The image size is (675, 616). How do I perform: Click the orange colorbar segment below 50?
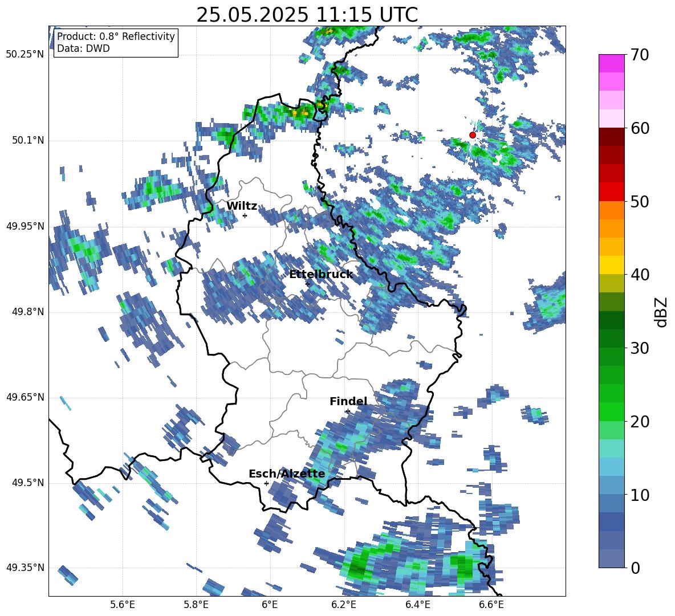click(611, 210)
